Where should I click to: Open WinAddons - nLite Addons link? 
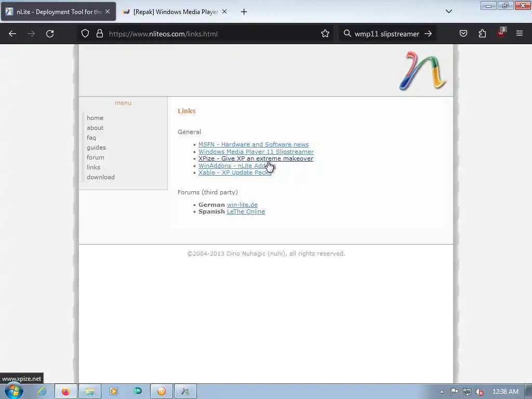pyautogui.click(x=237, y=166)
